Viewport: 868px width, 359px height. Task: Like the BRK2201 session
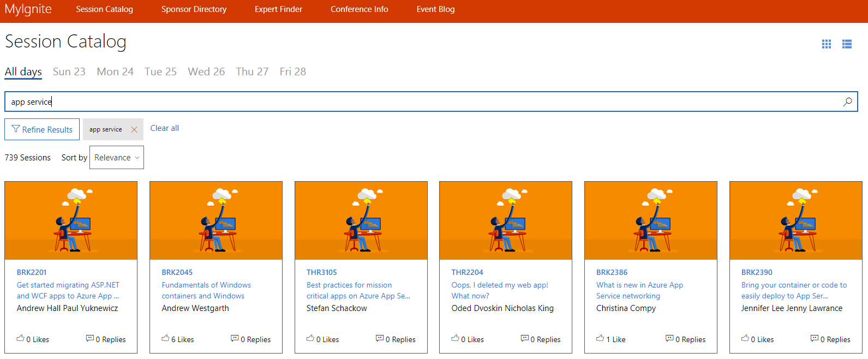tap(21, 339)
